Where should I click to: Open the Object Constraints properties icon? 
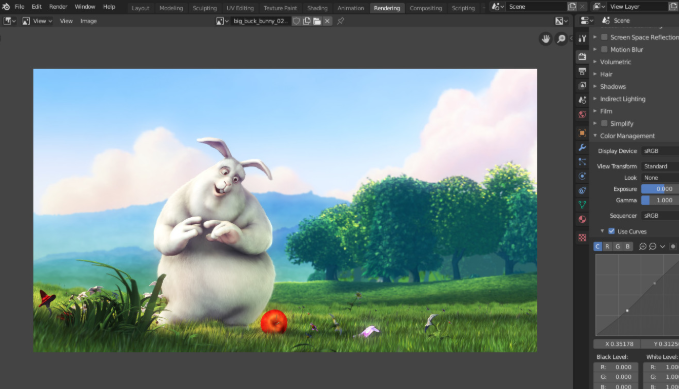pyautogui.click(x=582, y=190)
